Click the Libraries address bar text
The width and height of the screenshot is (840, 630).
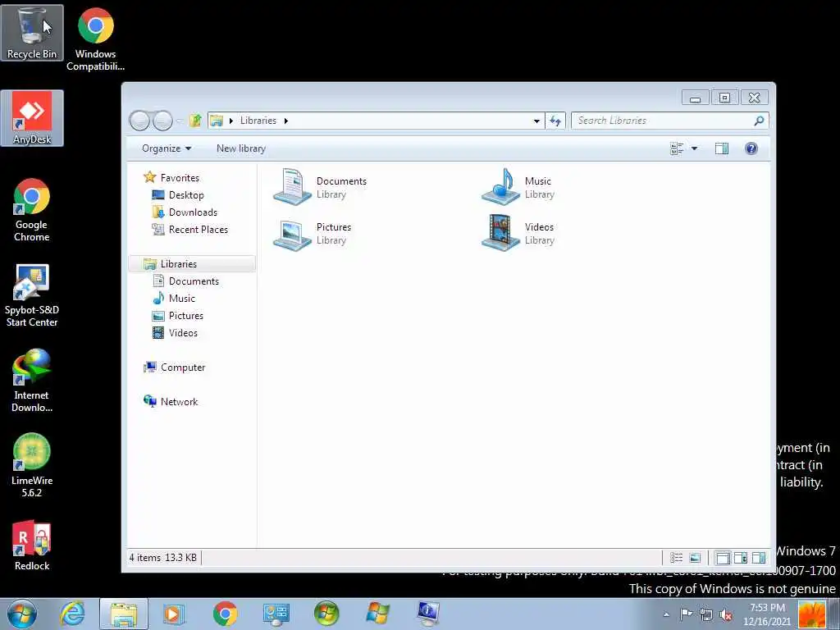[258, 121]
